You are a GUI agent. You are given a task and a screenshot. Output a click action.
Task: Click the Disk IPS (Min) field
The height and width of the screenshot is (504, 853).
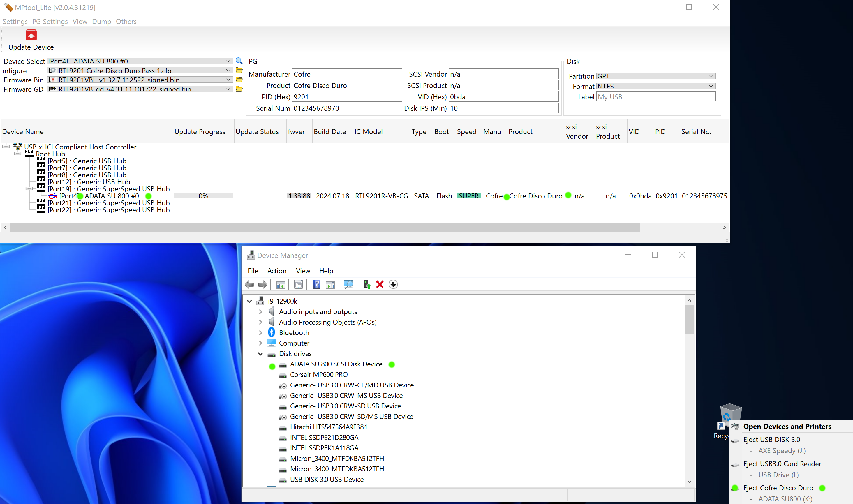tap(504, 108)
